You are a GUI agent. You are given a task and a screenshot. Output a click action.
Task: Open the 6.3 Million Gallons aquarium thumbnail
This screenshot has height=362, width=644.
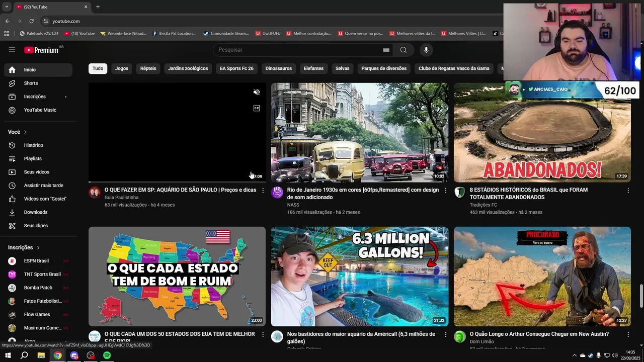(360, 277)
